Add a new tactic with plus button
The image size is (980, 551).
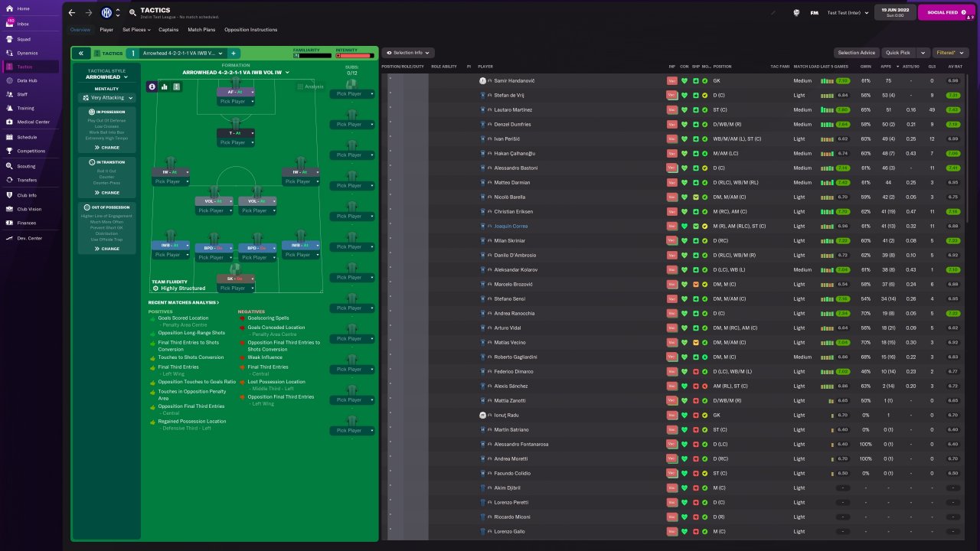[x=234, y=54]
